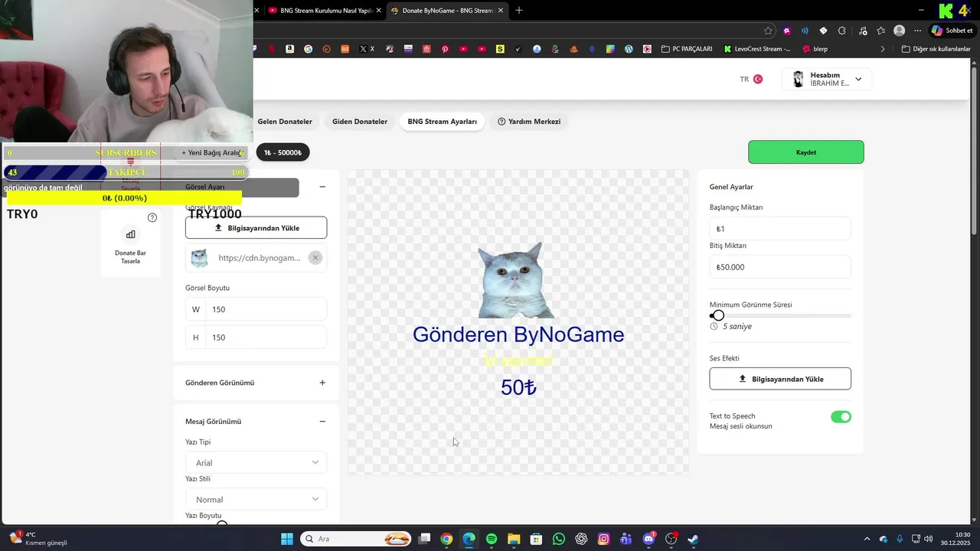
Task: Open the PC PARÇALARI bookmark folder
Action: 687,49
